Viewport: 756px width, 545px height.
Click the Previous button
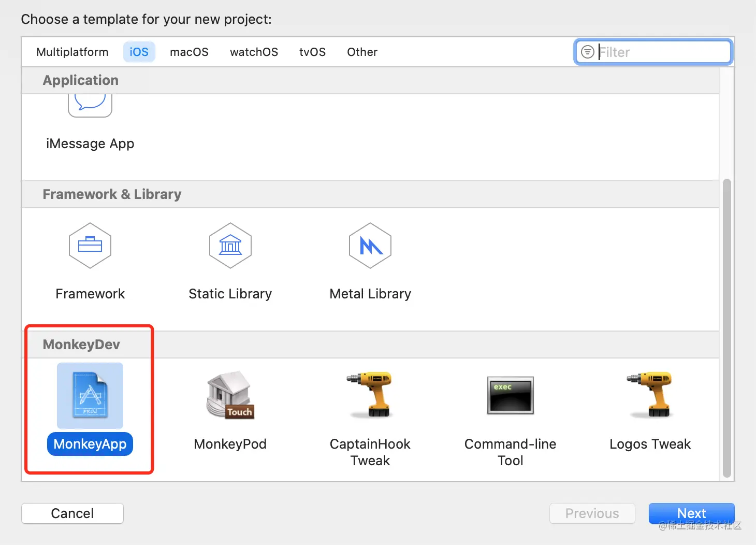pyautogui.click(x=592, y=513)
